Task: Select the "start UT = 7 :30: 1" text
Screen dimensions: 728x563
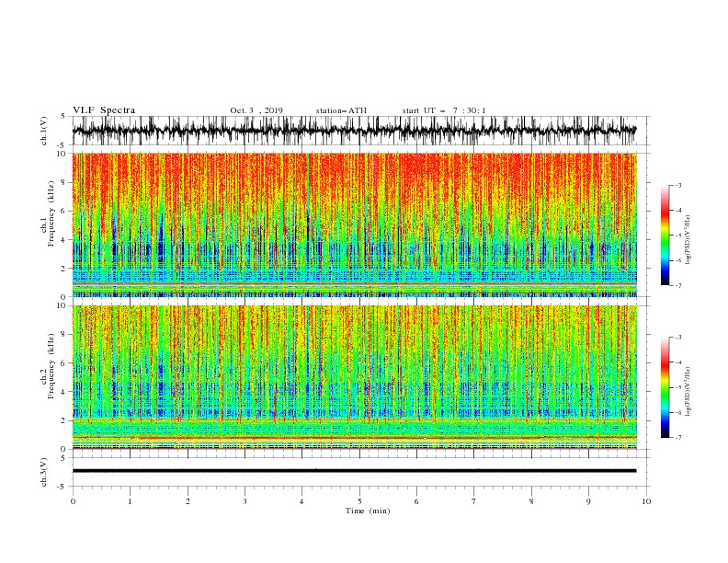Action: click(x=444, y=110)
